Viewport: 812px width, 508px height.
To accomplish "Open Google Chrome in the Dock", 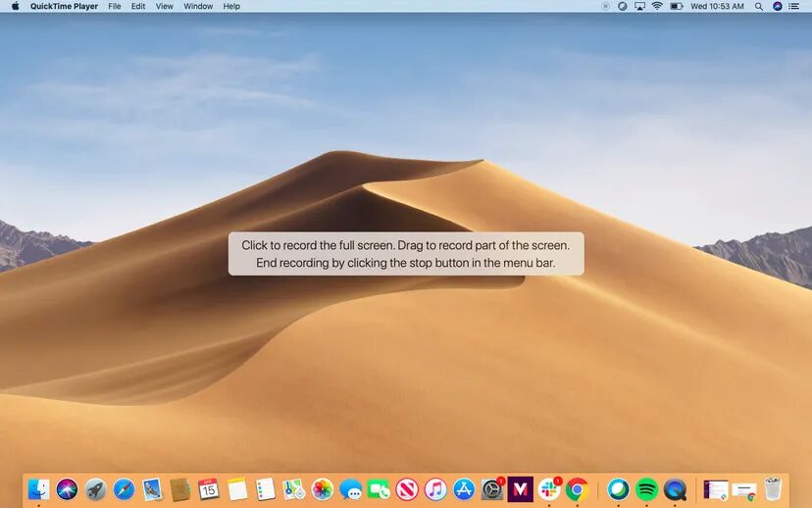I will point(577,488).
